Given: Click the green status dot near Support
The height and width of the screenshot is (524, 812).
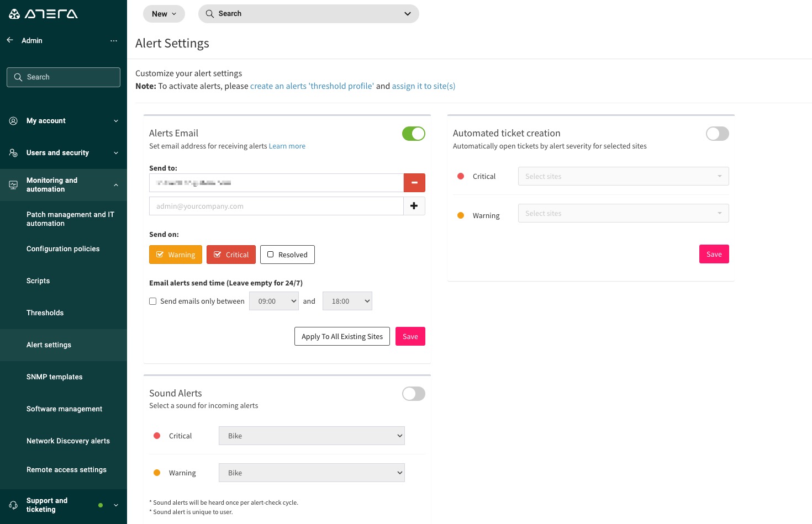Looking at the screenshot, I should click(x=101, y=505).
